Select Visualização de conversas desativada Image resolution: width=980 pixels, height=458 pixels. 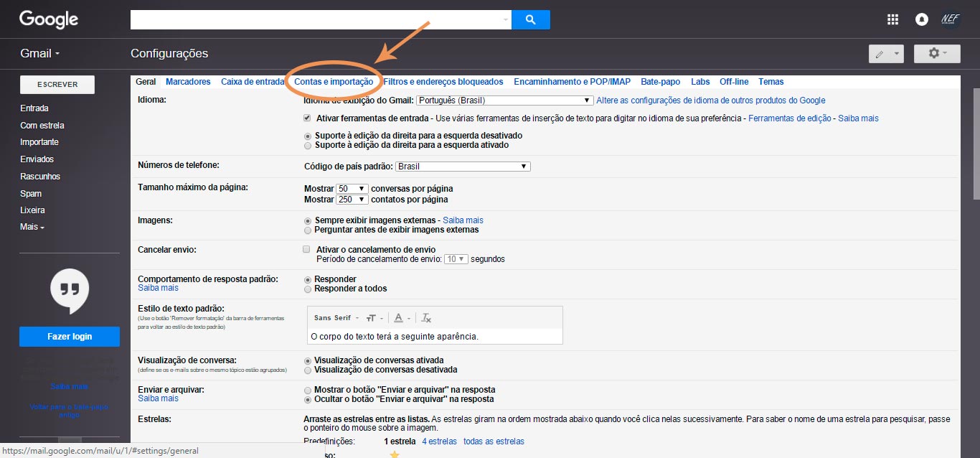tap(308, 370)
